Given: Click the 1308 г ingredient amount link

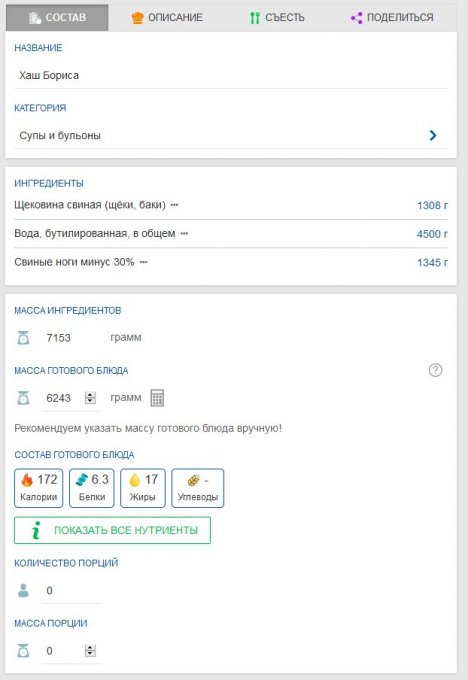Looking at the screenshot, I should click(x=432, y=205).
